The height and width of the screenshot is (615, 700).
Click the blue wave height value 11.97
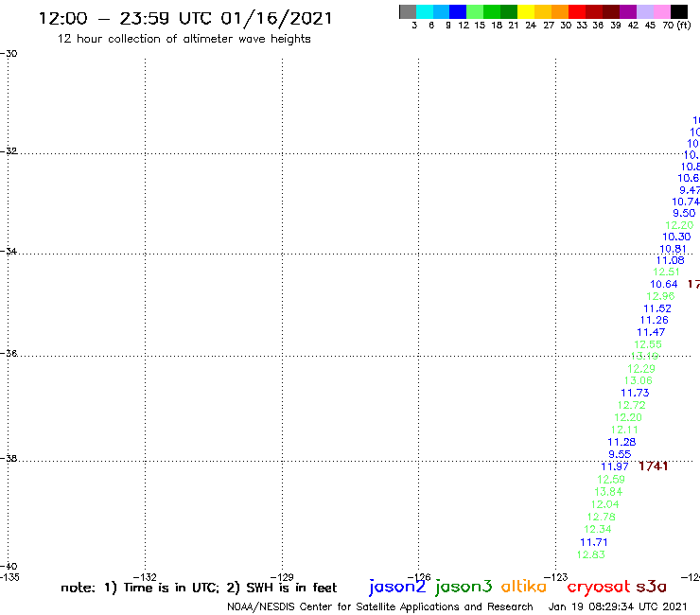coord(615,466)
